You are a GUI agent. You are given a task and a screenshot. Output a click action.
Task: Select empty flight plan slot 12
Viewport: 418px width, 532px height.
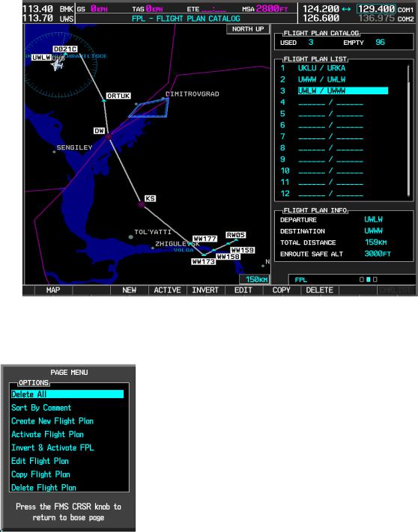330,193
